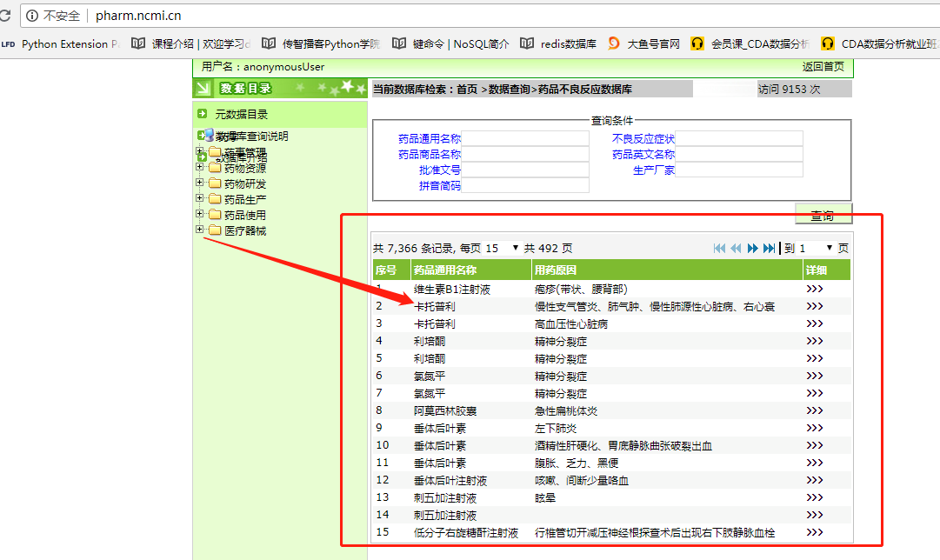
Task: Click the 生产厂家 input field
Action: [x=738, y=170]
